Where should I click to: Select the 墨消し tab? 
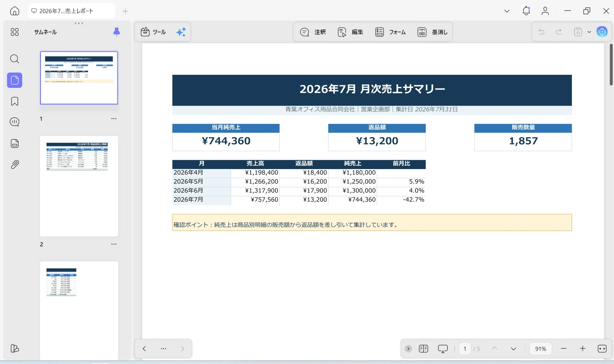point(432,32)
